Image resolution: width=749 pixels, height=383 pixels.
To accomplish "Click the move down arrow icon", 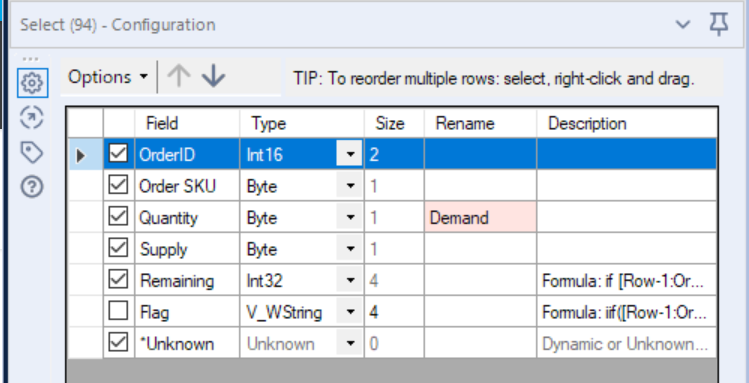I will tap(213, 76).
